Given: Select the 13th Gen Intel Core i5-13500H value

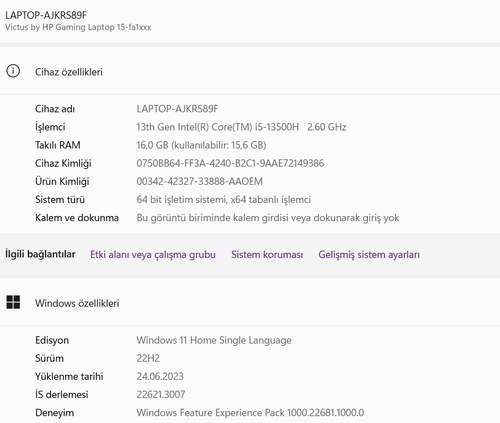Looking at the screenshot, I should pos(241,127).
